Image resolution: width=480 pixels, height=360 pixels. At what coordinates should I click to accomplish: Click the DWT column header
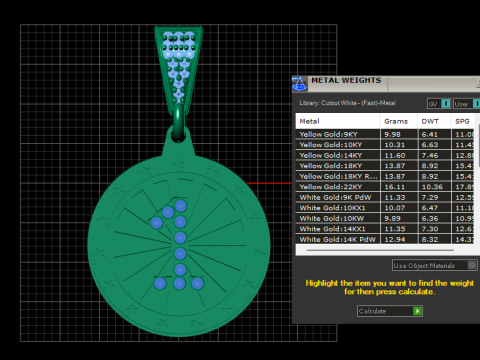tap(434, 121)
